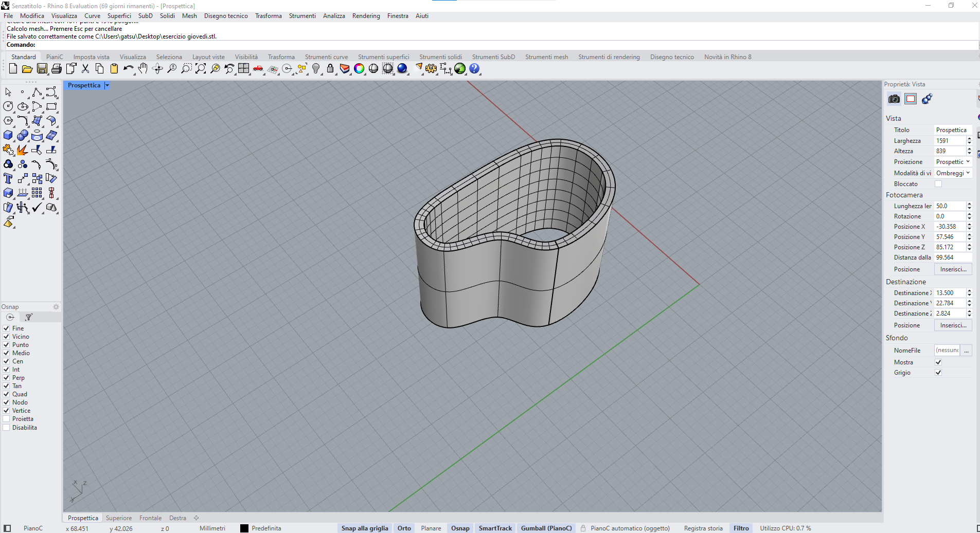
Task: Toggle Snap alla griglia in status bar
Action: click(x=364, y=528)
